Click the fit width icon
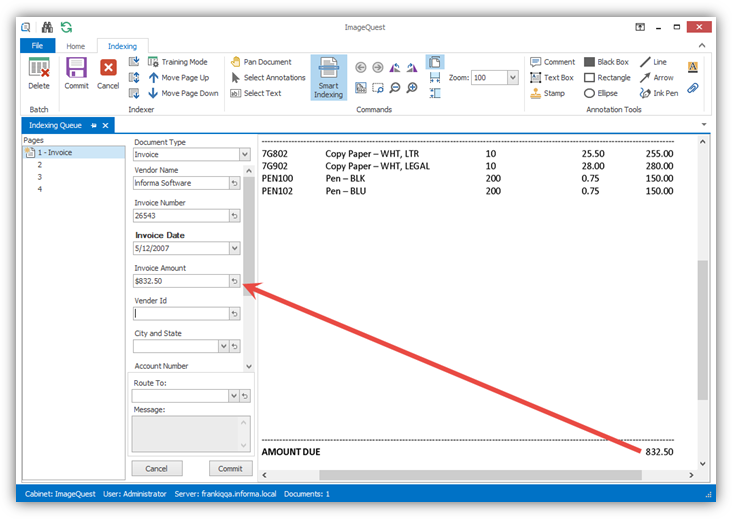 [x=435, y=77]
